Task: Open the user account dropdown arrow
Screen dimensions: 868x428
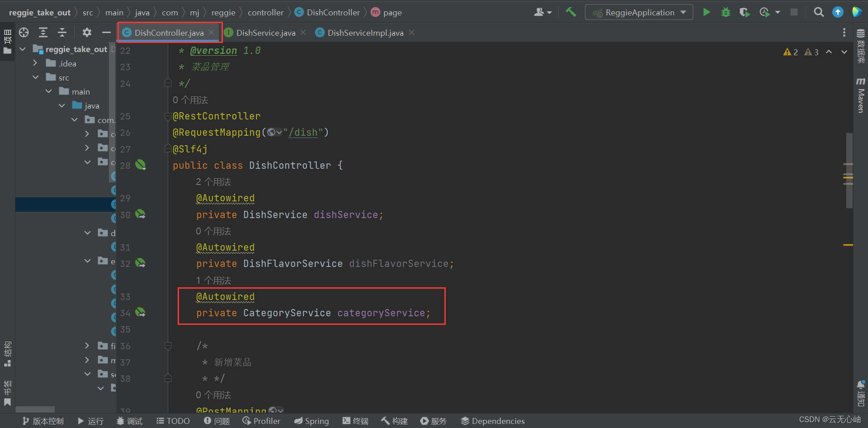Action: pos(549,13)
